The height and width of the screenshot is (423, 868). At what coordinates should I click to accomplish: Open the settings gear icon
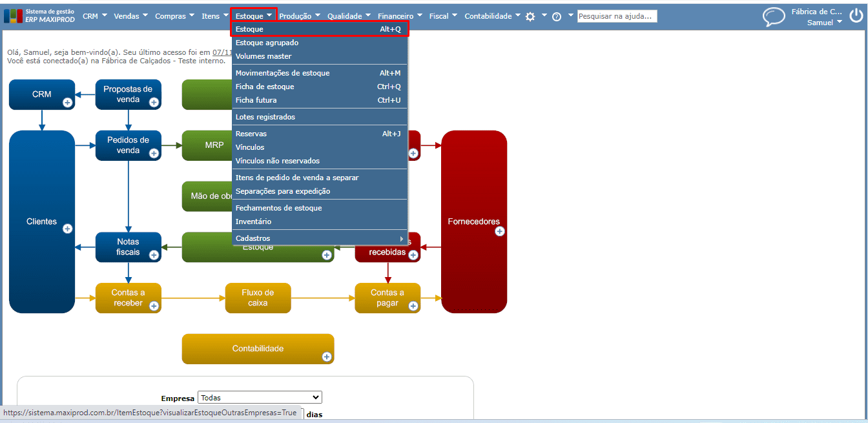530,17
